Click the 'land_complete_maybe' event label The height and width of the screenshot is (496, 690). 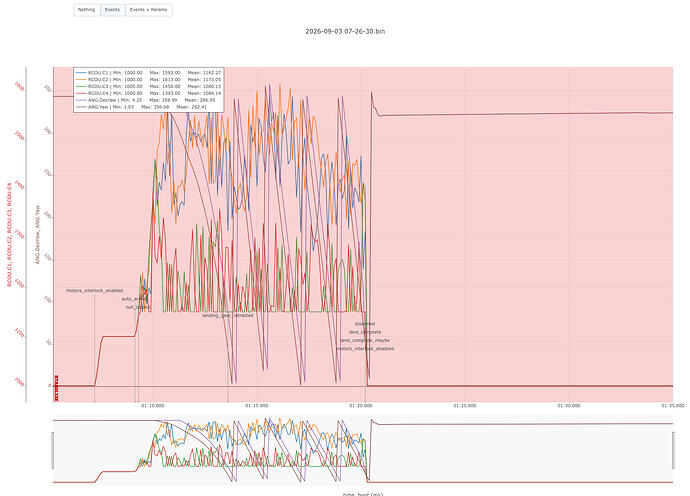point(365,340)
